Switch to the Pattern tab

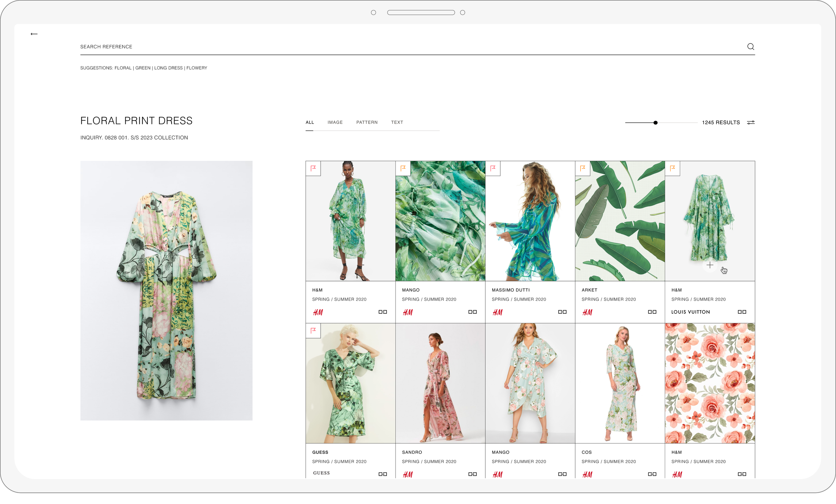pos(367,122)
